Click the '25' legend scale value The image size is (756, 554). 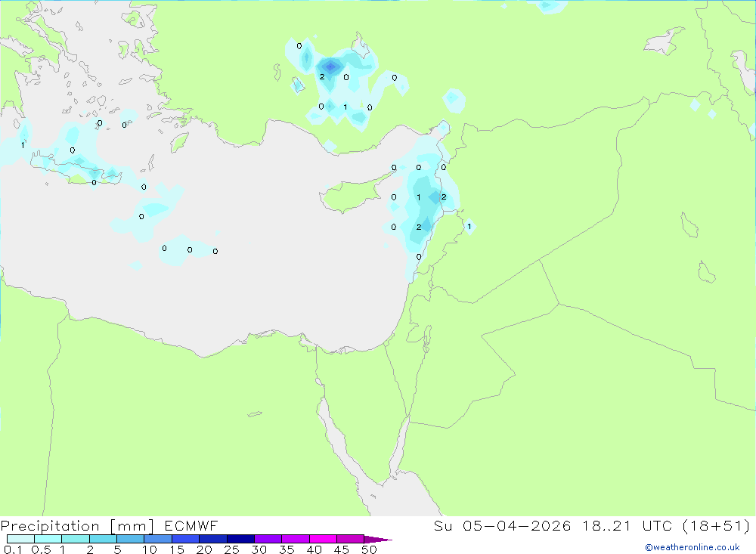[x=231, y=549]
